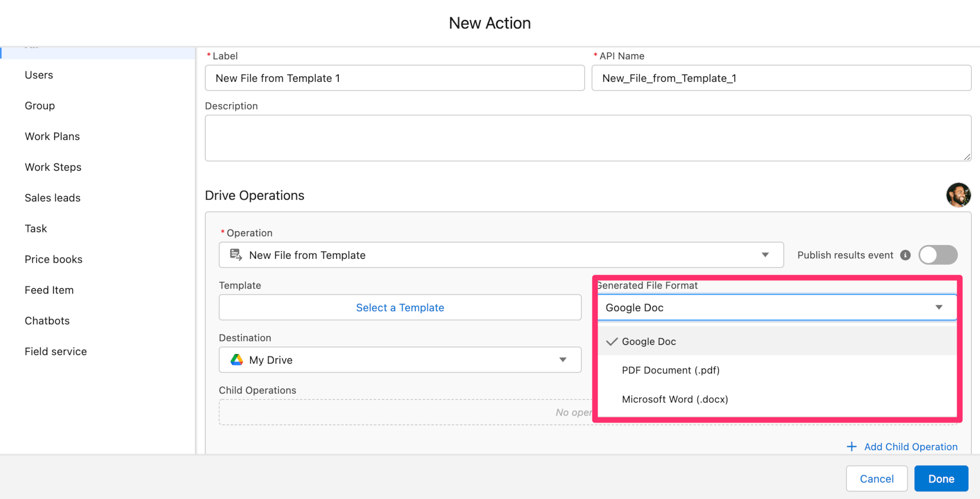Screen dimensions: 980x499
Task: Click the Child Operations label
Action: click(257, 390)
